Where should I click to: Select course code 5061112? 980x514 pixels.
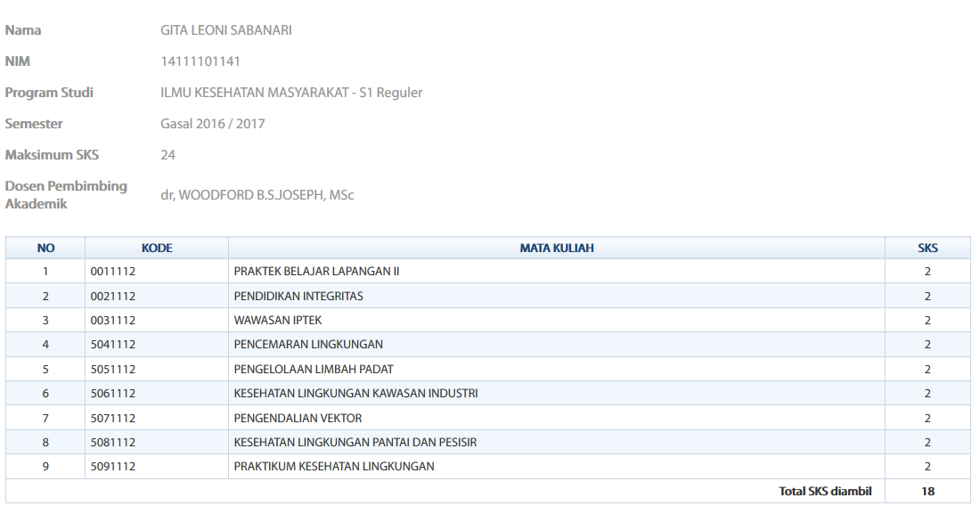[x=113, y=394]
